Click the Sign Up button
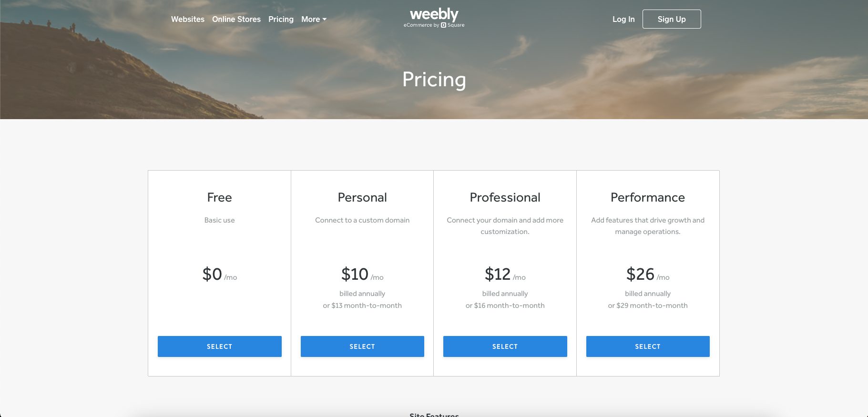This screenshot has height=417, width=868. pyautogui.click(x=672, y=19)
